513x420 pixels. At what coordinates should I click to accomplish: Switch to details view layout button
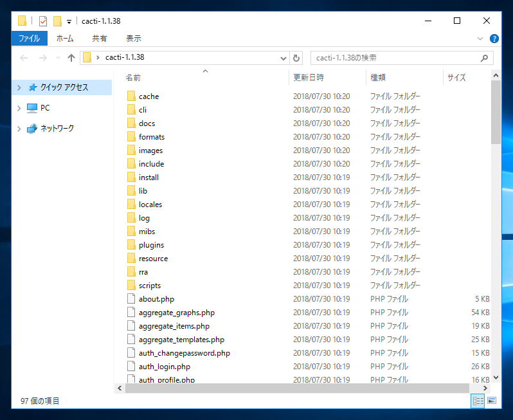click(478, 401)
